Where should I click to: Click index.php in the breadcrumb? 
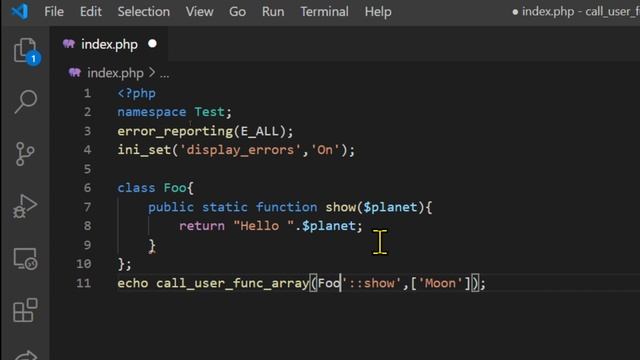point(116,73)
